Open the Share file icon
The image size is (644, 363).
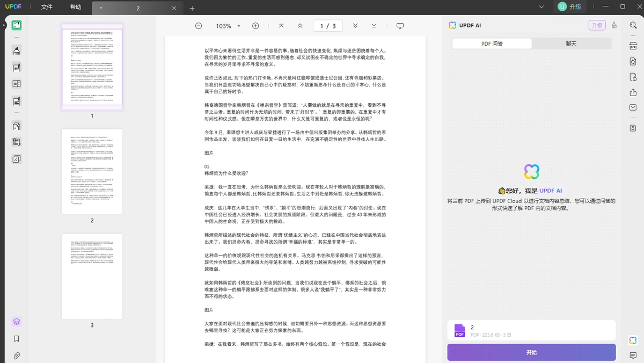click(633, 92)
